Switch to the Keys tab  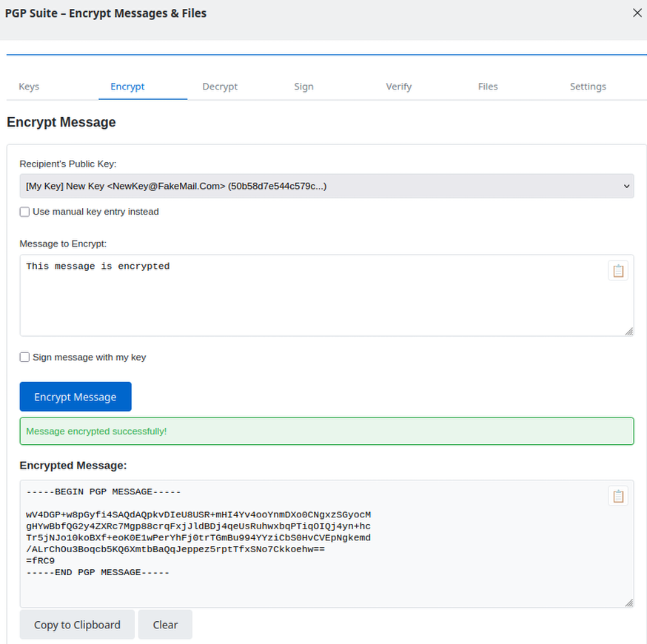(x=29, y=86)
